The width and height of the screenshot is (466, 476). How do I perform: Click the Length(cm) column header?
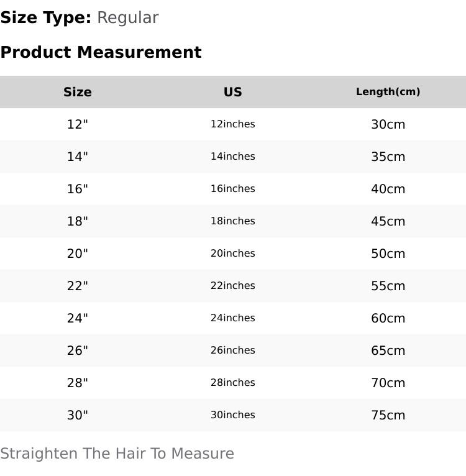click(388, 92)
